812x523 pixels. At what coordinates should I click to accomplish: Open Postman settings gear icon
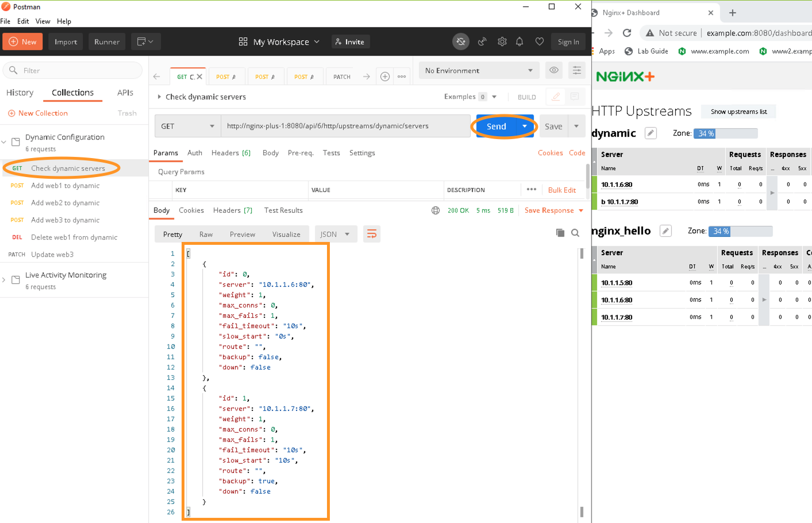point(502,41)
